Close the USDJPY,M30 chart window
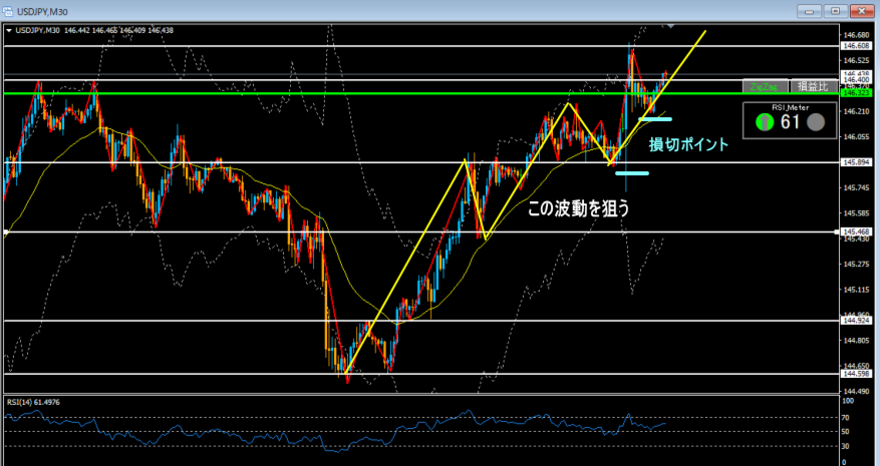The image size is (880, 466). click(860, 10)
